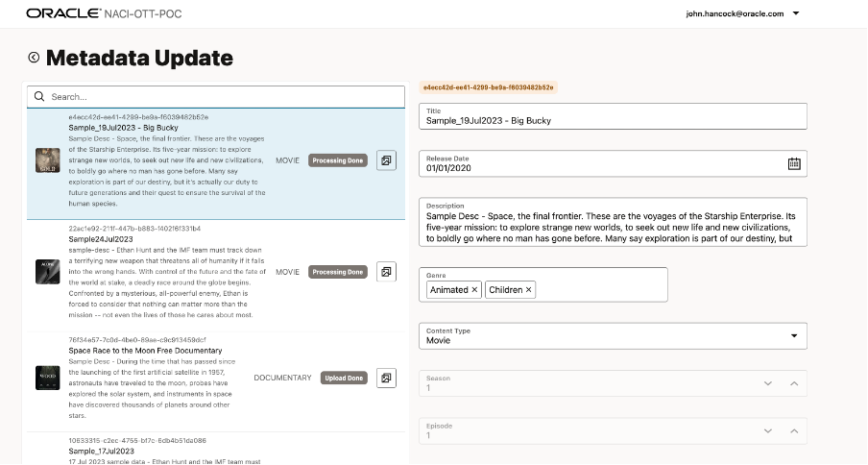The height and width of the screenshot is (465, 868).
Task: Click the Oracle NACI-OTT-POC logo
Action: [104, 13]
